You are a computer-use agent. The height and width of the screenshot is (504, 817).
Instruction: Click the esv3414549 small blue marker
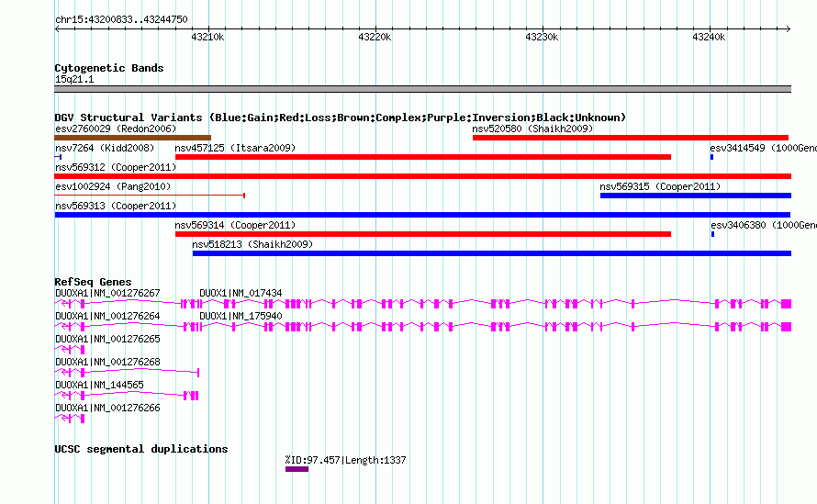coord(711,157)
